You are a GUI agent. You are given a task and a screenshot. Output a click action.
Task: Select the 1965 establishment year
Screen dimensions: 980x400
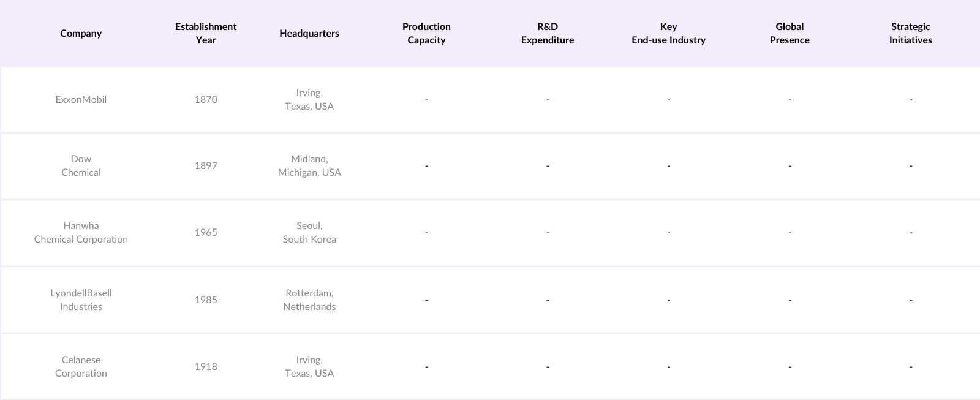206,233
